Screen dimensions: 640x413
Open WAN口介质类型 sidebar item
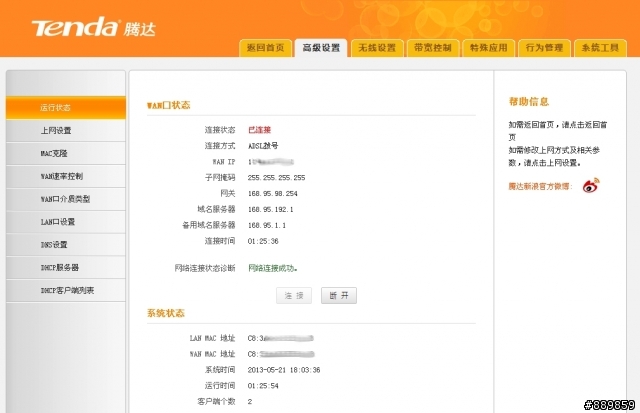click(66, 199)
